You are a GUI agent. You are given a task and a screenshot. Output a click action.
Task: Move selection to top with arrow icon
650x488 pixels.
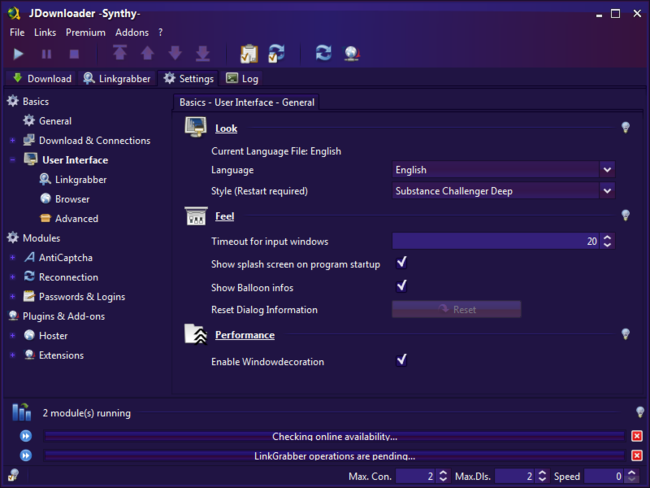(x=120, y=53)
